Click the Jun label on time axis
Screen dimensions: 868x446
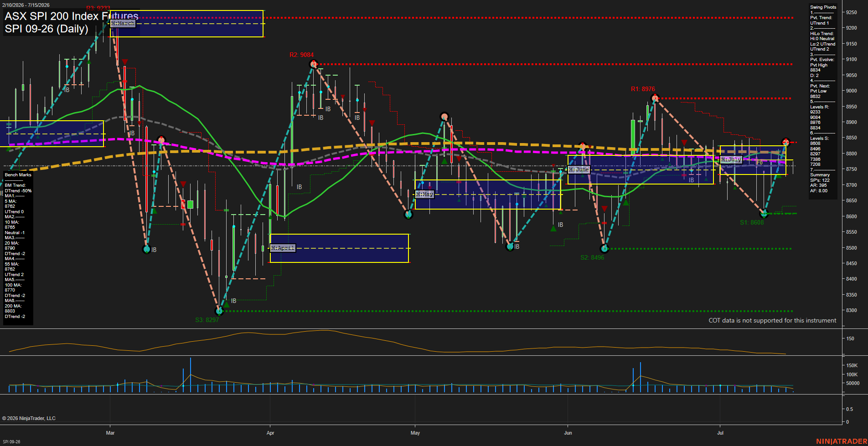click(568, 433)
